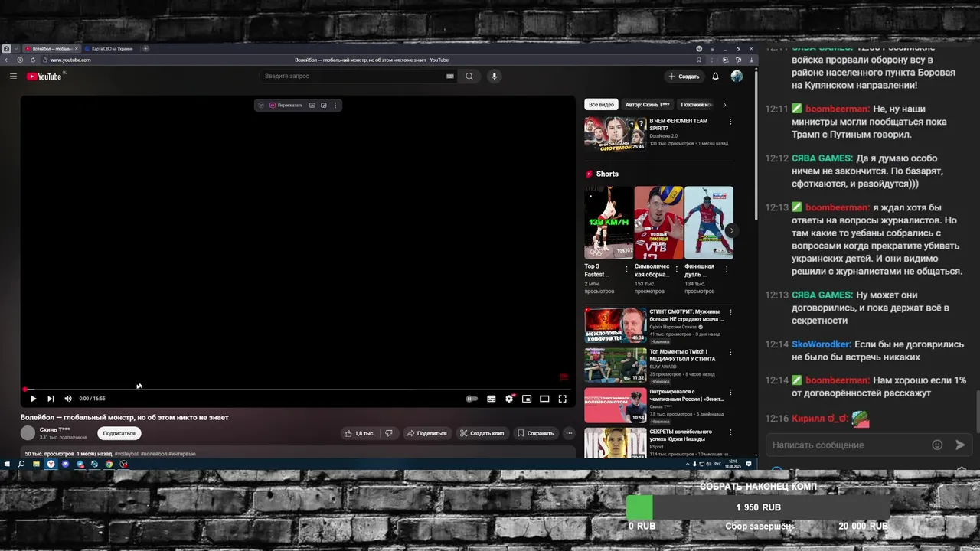Open the YouTube notifications bell

point(715,76)
